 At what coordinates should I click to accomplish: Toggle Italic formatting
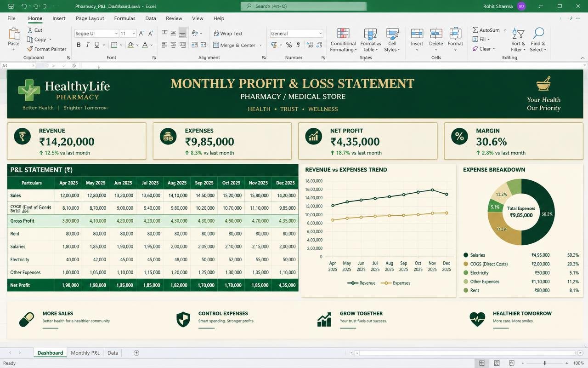87,45
